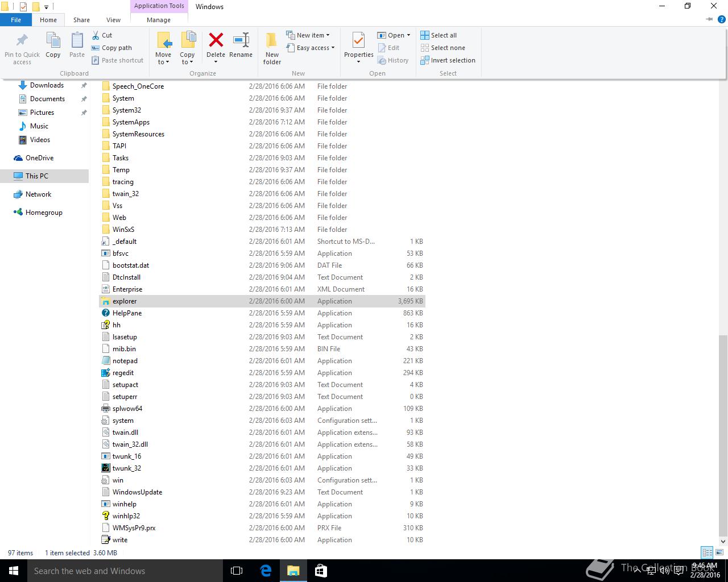Open Windows Start button
This screenshot has height=582, width=728.
click(x=14, y=571)
